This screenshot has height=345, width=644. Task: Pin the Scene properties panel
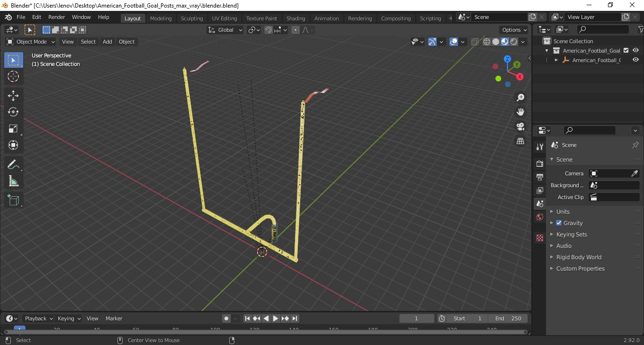point(635,145)
